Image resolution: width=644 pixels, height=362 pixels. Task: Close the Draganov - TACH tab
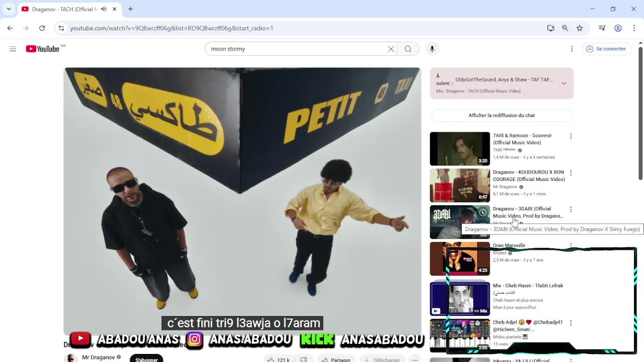point(114,9)
